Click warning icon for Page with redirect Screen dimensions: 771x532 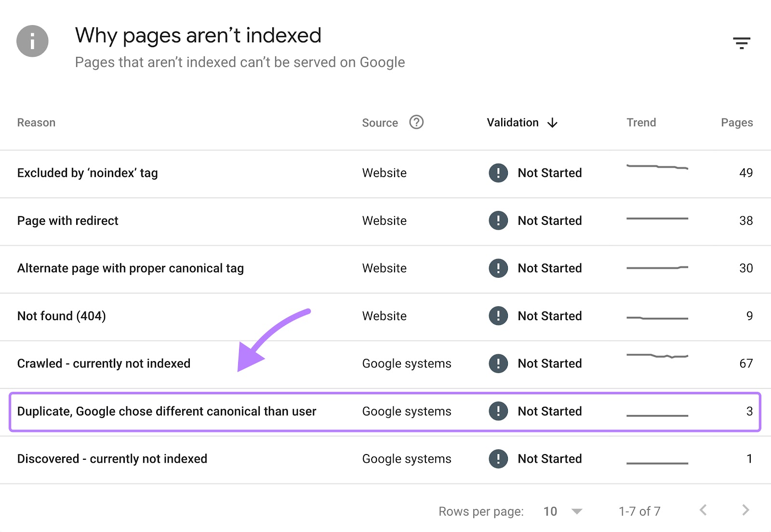point(498,221)
